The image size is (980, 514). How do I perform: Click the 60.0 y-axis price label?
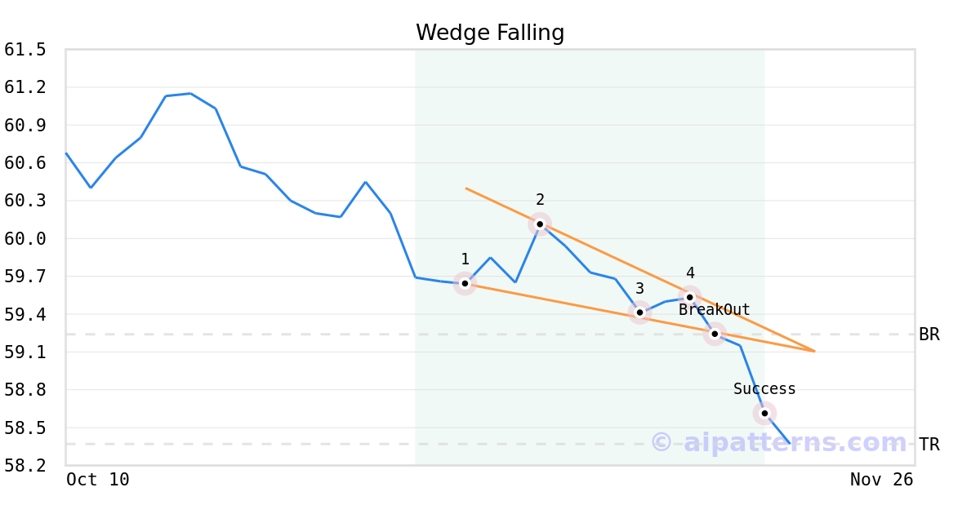(25, 239)
